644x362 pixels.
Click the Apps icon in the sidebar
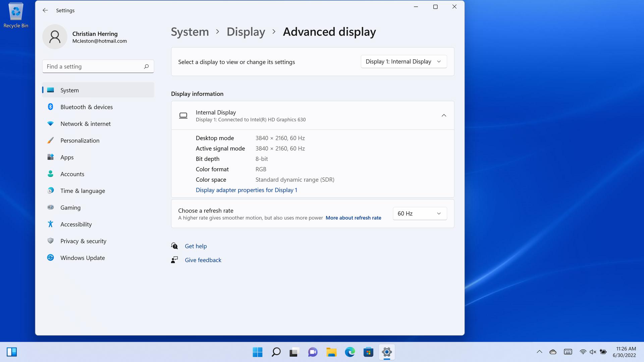(50, 157)
